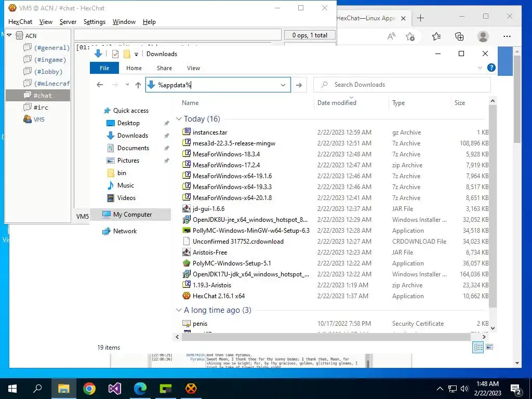Screen dimensions: 532x399
Task: Open a new tab in Edge
Action: [x=420, y=18]
